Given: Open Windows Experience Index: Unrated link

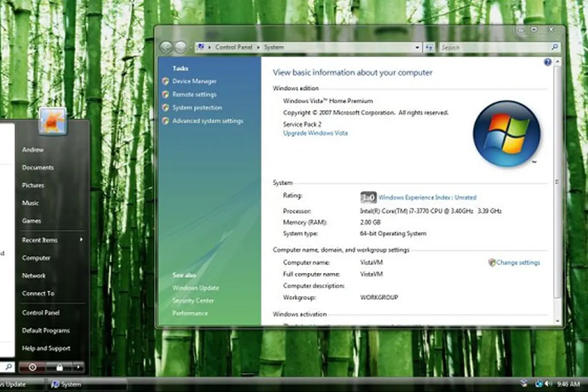Looking at the screenshot, I should (427, 197).
